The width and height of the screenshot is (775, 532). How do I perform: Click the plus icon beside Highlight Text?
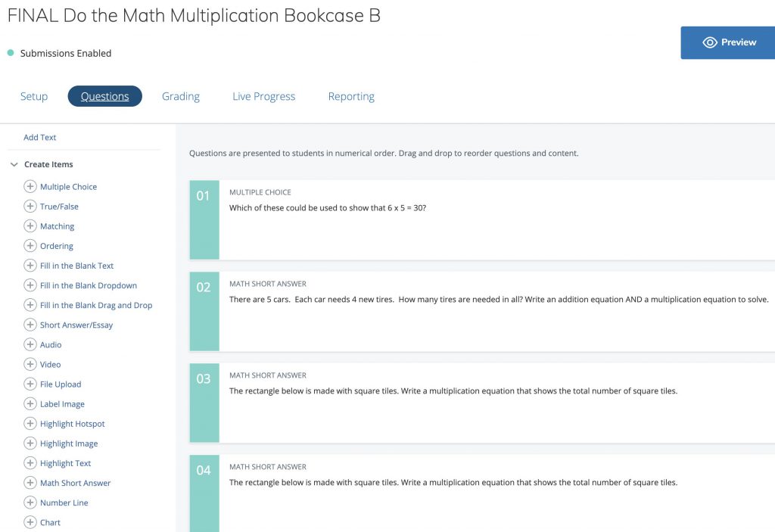coord(30,463)
